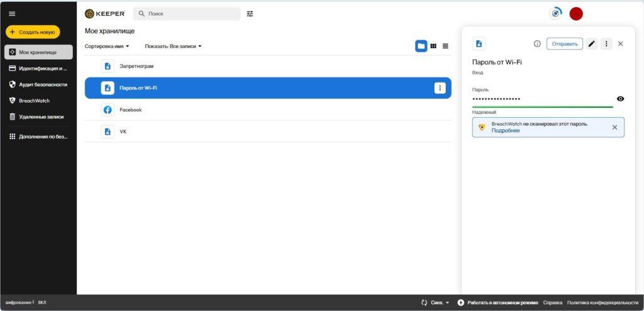Dismiss the BreachWatch notice

pos(615,127)
